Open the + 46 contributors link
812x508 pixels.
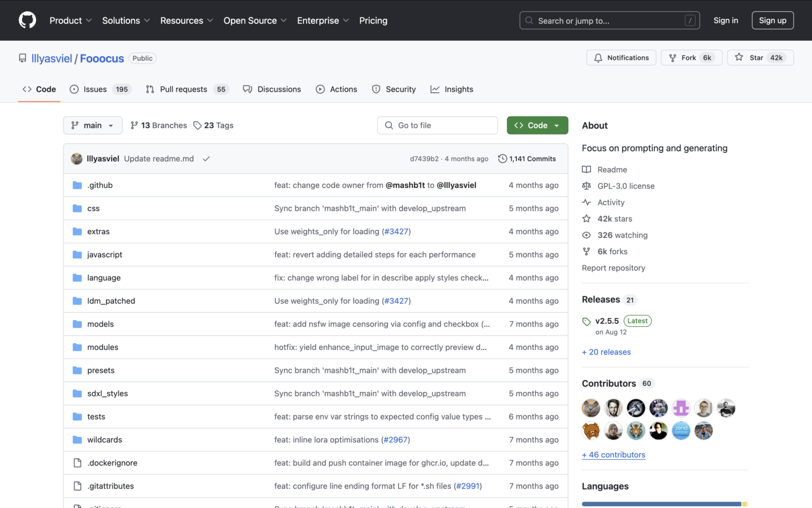613,455
